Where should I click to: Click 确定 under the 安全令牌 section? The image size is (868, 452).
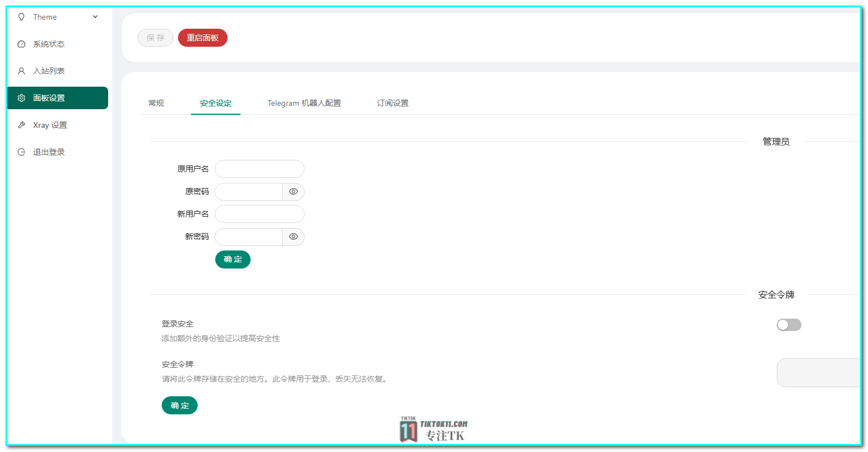pos(180,405)
